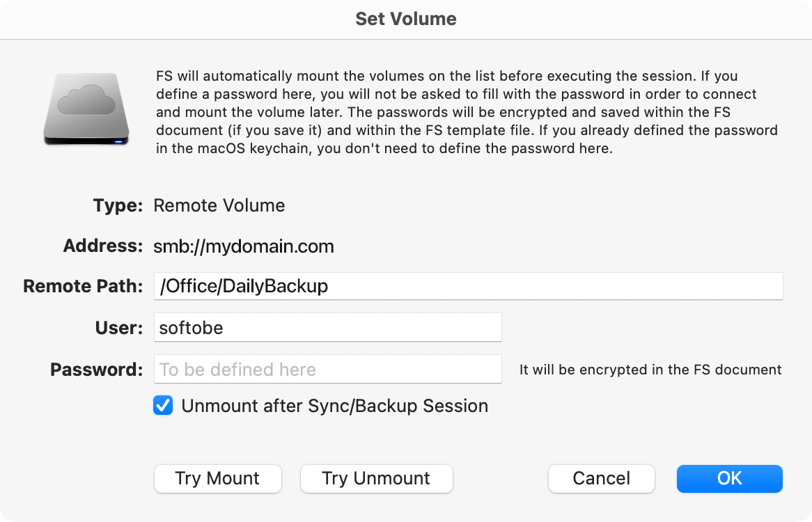Click the Try Unmount button
812x522 pixels.
click(377, 479)
